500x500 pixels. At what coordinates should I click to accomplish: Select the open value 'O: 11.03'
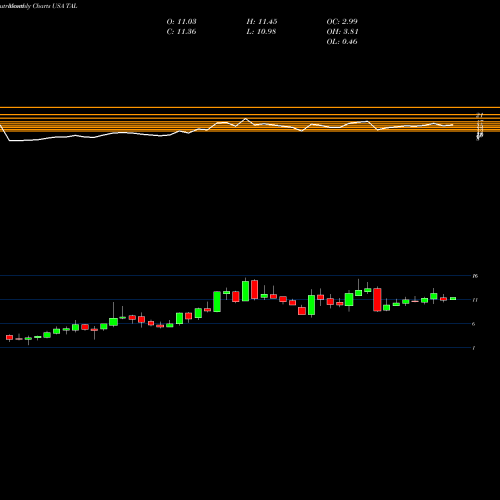click(181, 22)
